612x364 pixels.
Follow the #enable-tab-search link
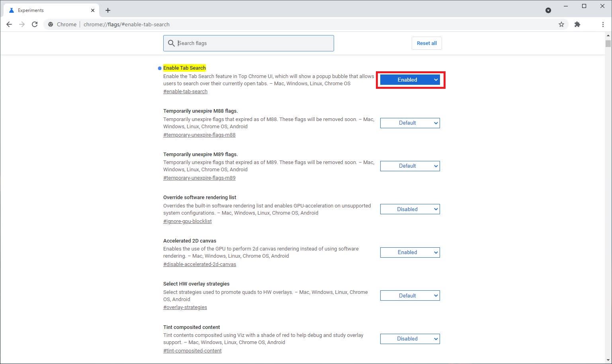[185, 92]
